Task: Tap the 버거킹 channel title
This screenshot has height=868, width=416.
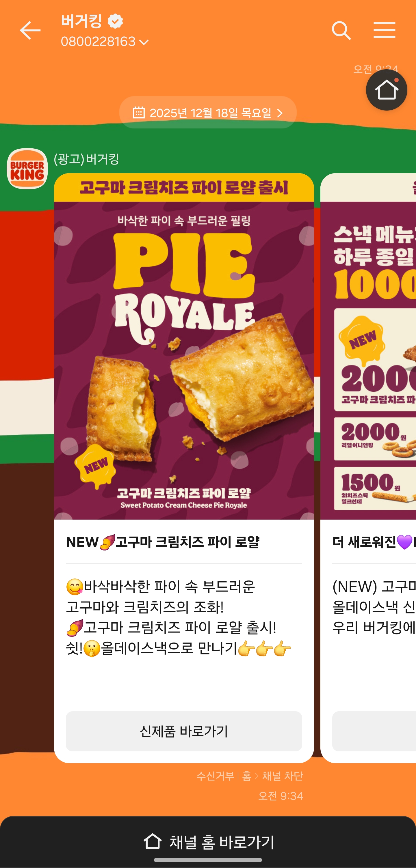Action: (81, 21)
